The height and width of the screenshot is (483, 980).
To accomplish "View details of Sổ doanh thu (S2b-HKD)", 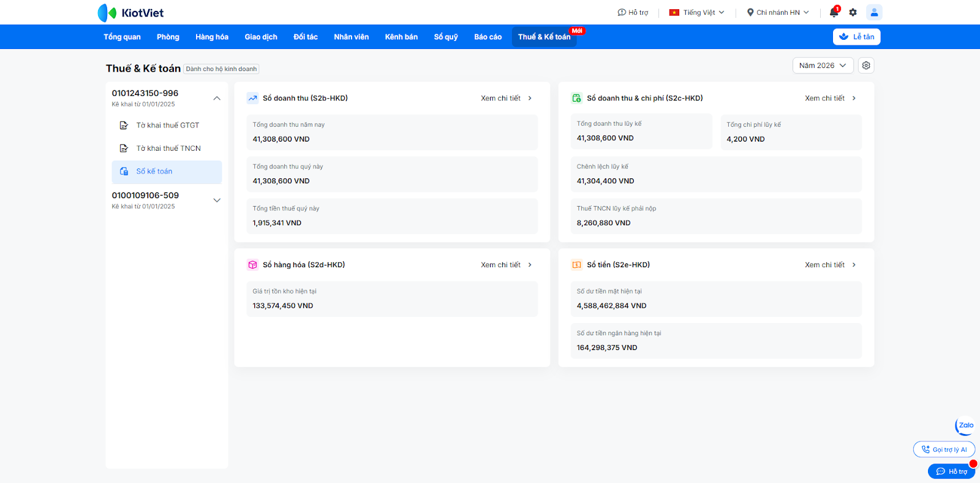I will tap(506, 98).
